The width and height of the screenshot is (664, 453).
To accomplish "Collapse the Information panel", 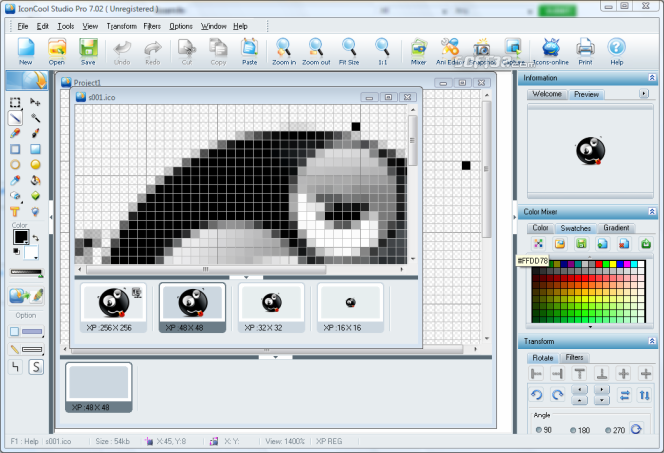I will coord(652,77).
